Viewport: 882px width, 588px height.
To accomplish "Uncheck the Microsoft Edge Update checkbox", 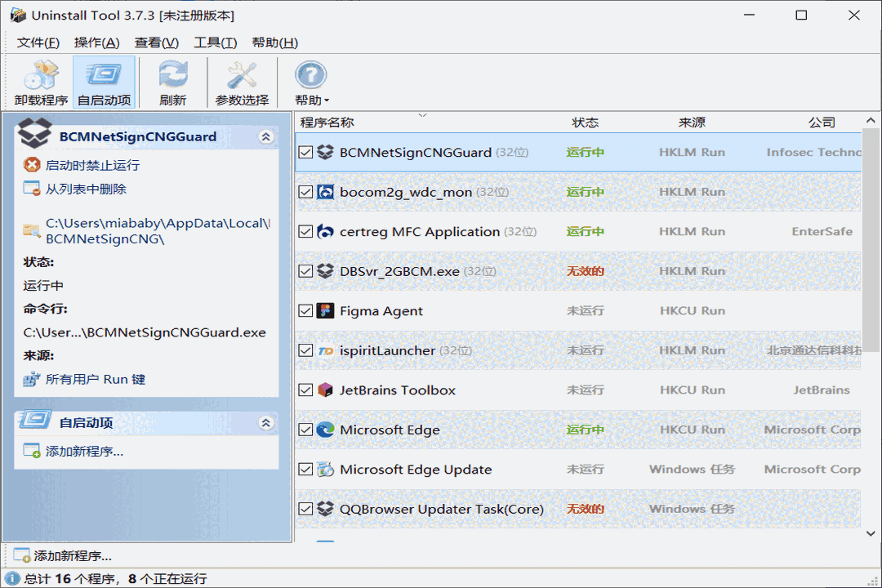I will (x=305, y=470).
